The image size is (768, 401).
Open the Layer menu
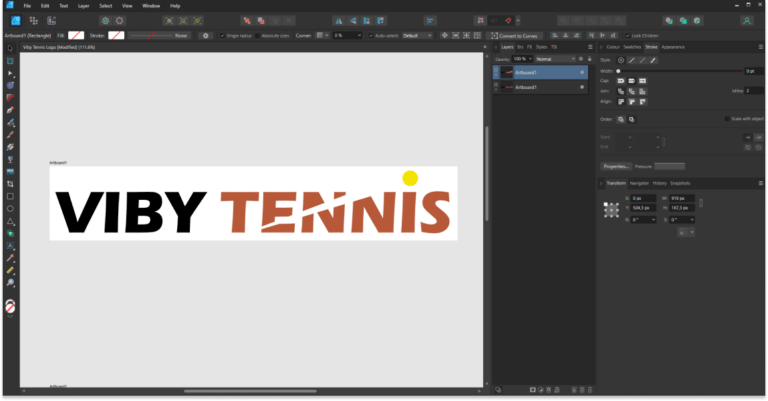84,6
